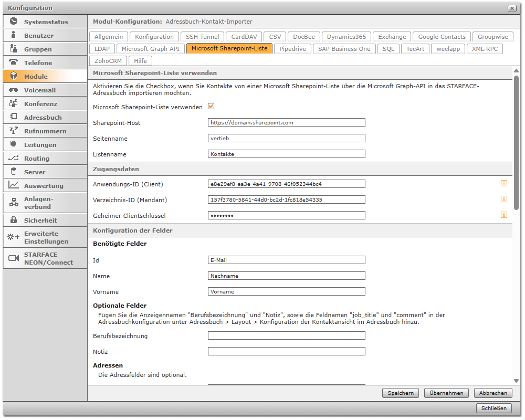The height and width of the screenshot is (420, 525).
Task: Switch to the Microsoft Graph API tab
Action: point(150,49)
